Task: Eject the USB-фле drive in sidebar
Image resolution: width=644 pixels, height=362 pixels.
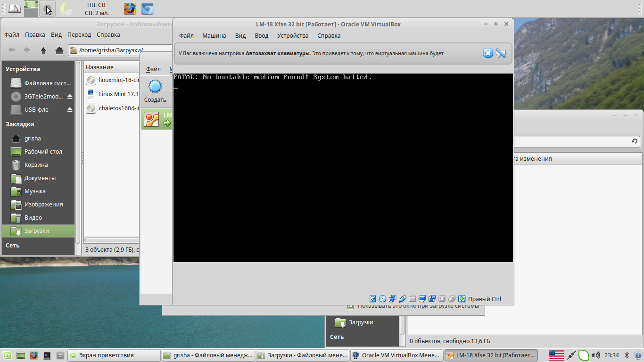Action: click(x=70, y=110)
